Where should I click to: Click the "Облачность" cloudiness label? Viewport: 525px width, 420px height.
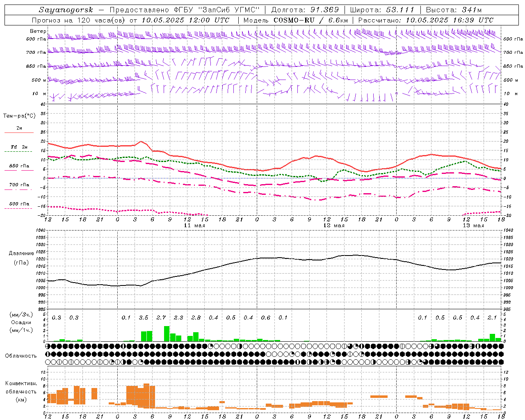[x=21, y=356]
